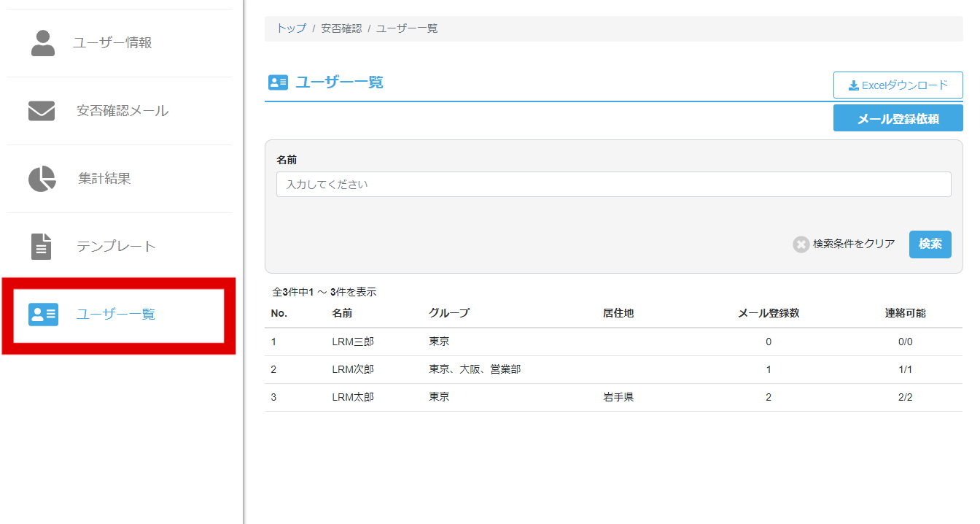Click the メール登録依頼 button
980x524 pixels.
pos(898,118)
